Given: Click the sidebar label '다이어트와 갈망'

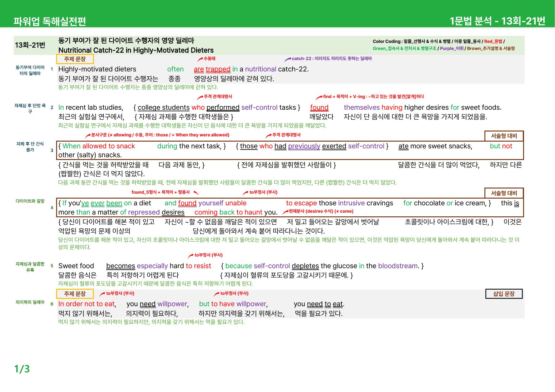Looking at the screenshot, I should [x=30, y=201].
